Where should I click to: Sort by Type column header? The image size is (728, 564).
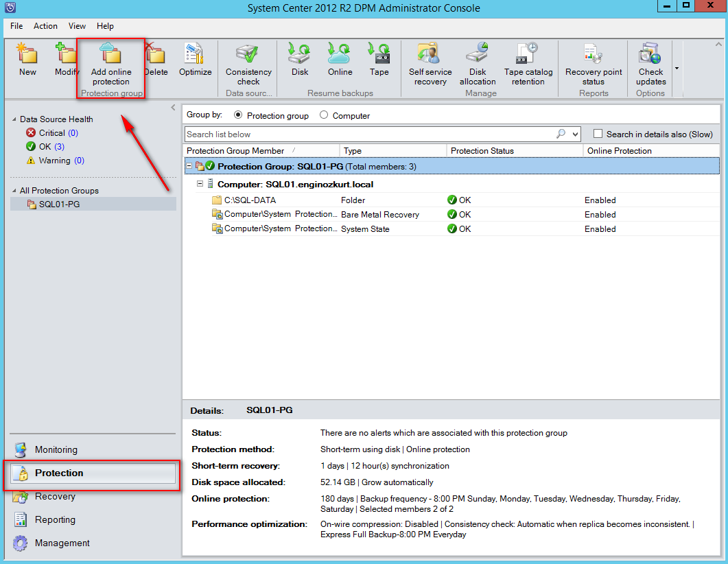(x=393, y=150)
